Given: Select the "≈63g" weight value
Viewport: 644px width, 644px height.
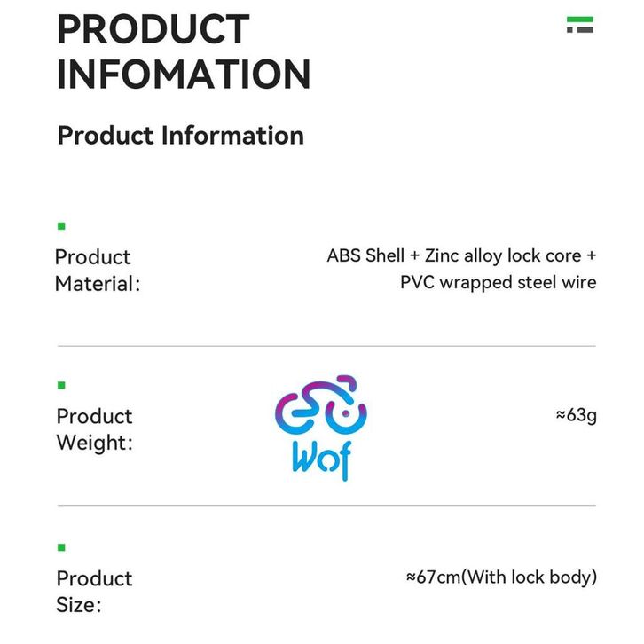Looking at the screenshot, I should (x=575, y=415).
